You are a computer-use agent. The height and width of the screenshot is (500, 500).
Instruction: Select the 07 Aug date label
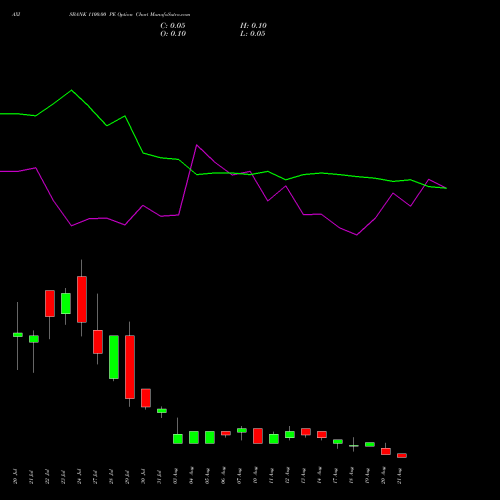click(239, 476)
